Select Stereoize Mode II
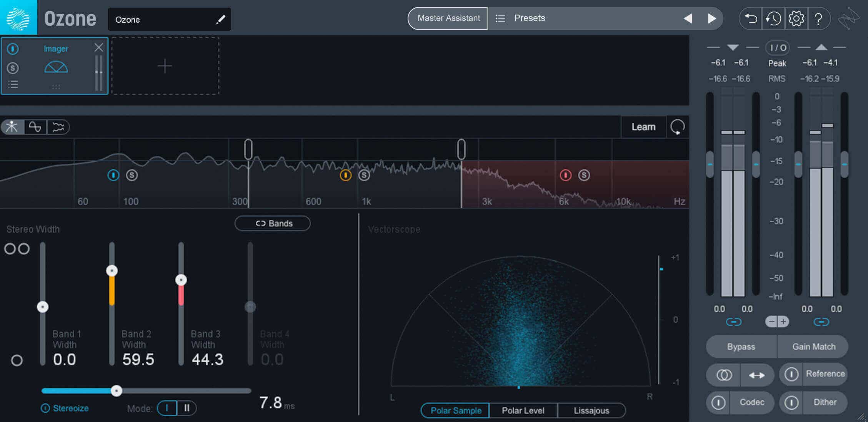The width and height of the screenshot is (868, 422). [x=187, y=408]
